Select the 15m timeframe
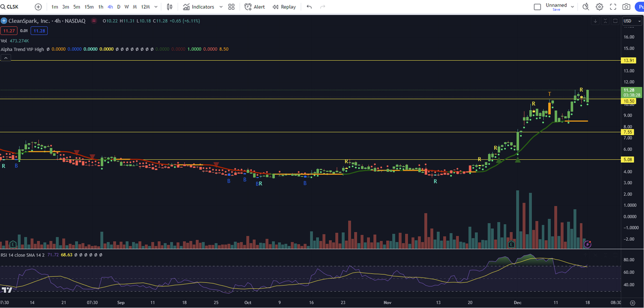The width and height of the screenshot is (644, 308). tap(89, 7)
